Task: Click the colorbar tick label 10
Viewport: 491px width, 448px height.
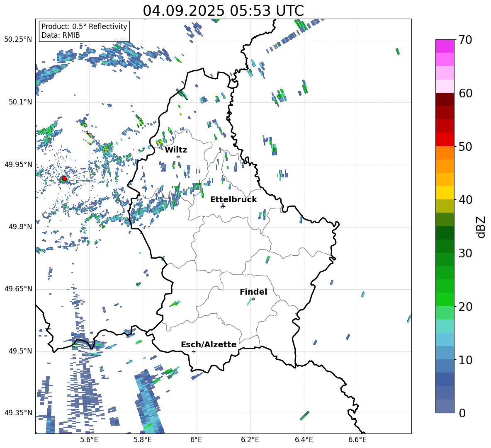Action: [x=465, y=360]
